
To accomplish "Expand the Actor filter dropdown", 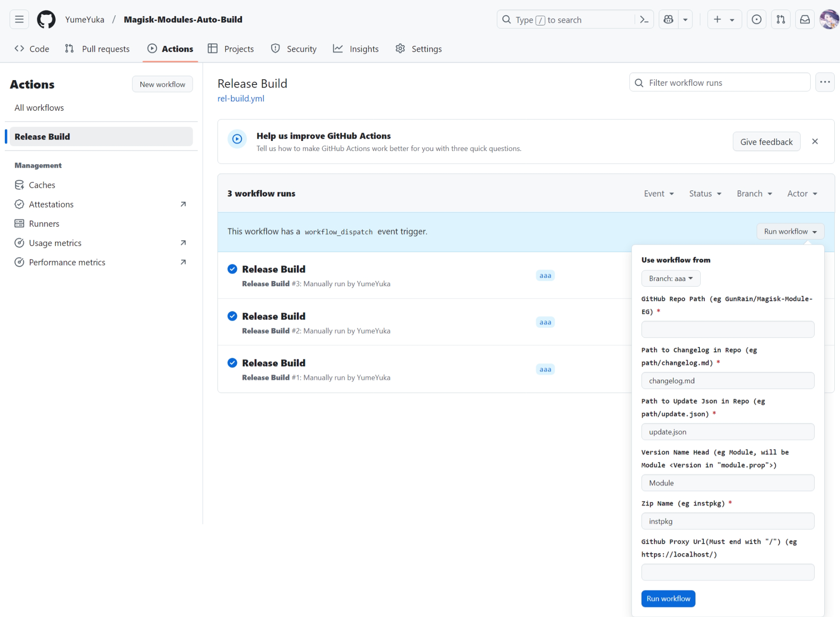I will [x=802, y=193].
